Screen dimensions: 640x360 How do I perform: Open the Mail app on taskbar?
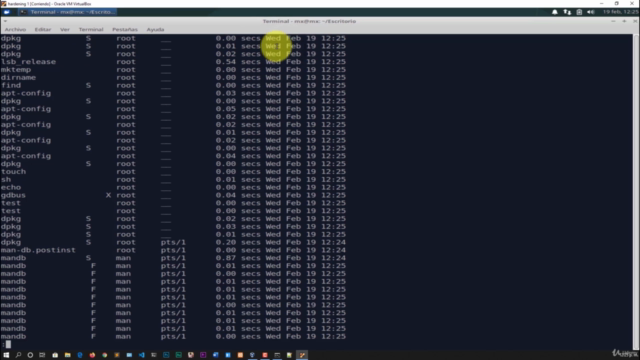click(129, 355)
